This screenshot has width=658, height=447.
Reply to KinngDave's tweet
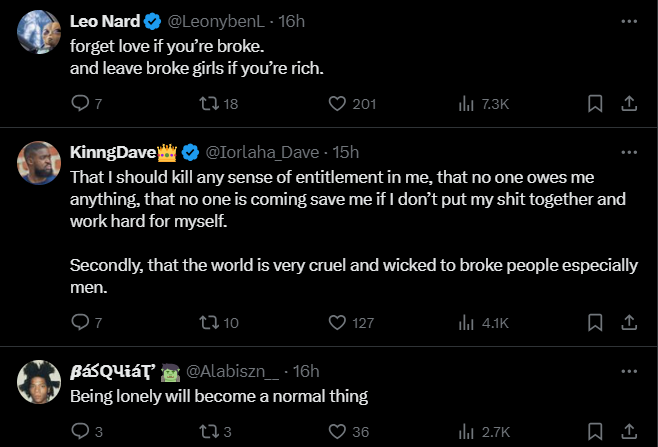(x=82, y=322)
